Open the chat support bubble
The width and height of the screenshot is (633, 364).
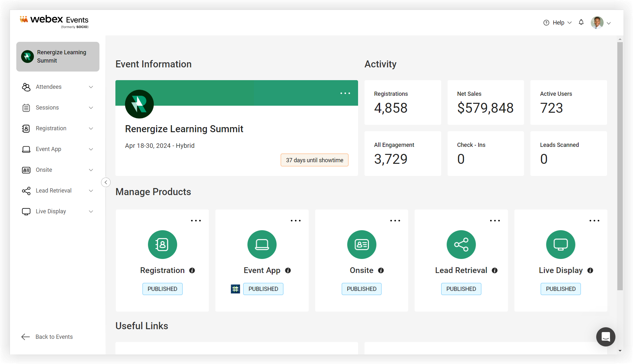point(606,337)
